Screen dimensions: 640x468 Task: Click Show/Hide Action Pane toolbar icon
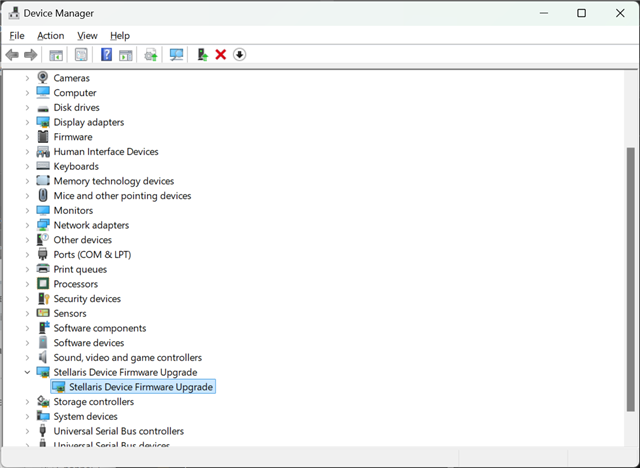(x=126, y=55)
